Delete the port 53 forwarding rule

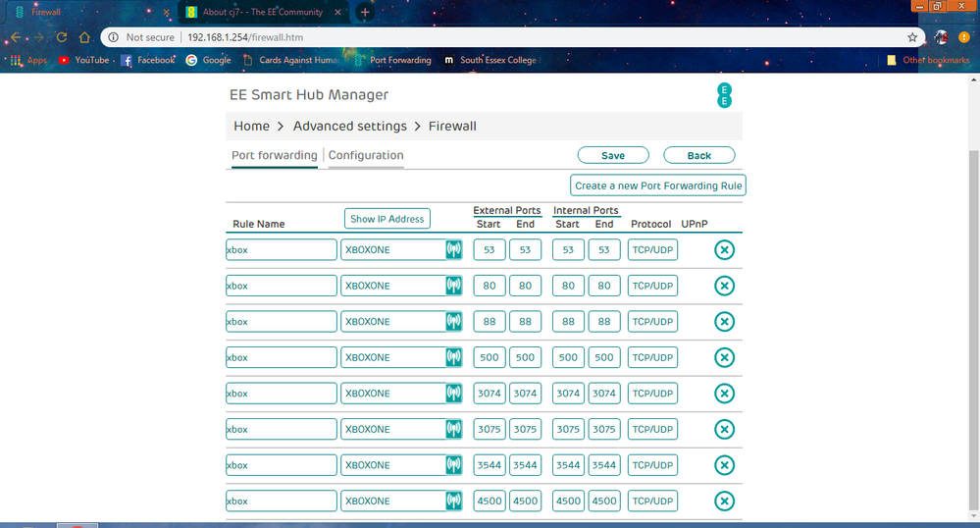[724, 250]
